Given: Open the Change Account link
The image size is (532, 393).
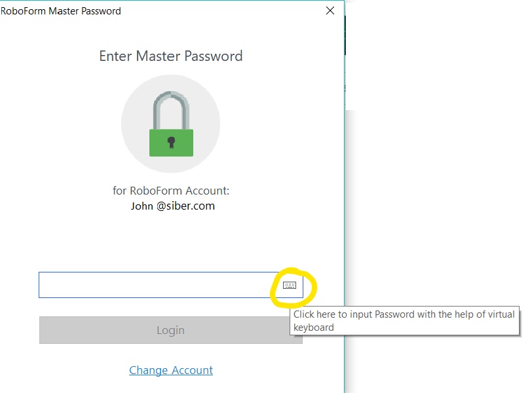Looking at the screenshot, I should pos(171,370).
